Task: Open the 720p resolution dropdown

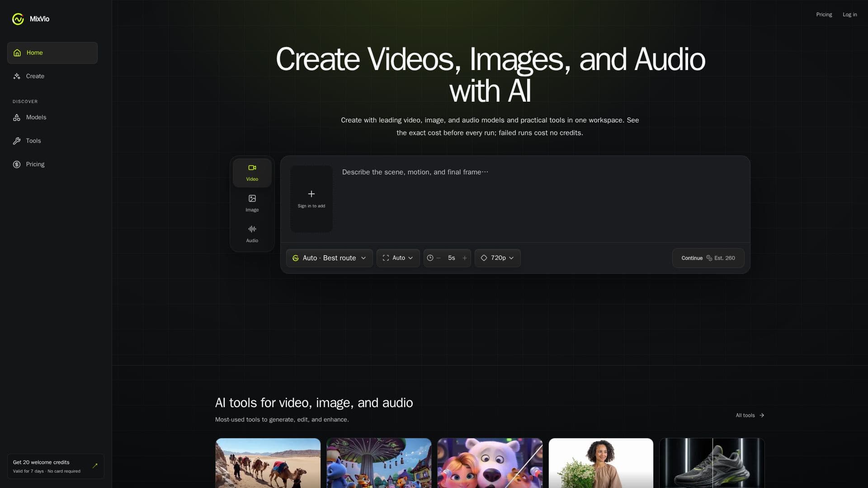Action: 498,258
